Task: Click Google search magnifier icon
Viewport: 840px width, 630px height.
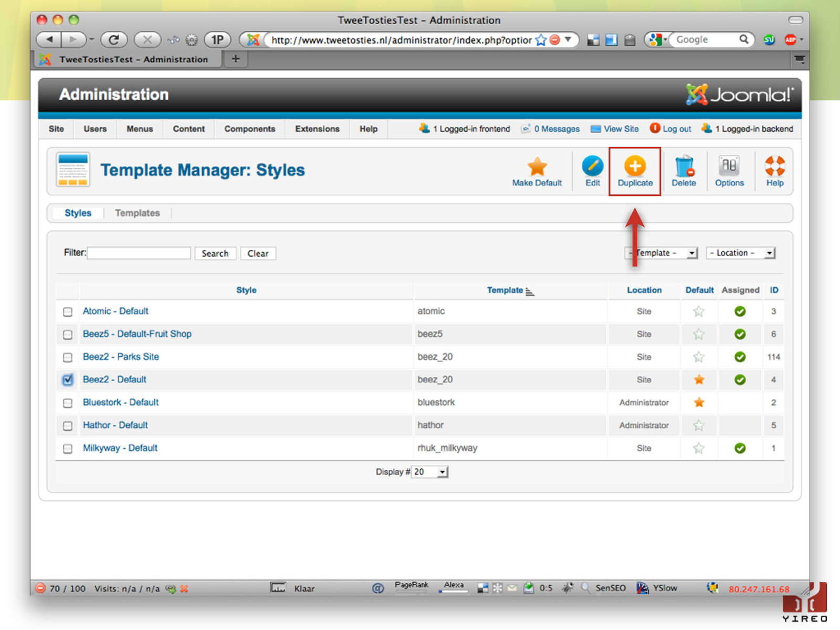Action: [743, 39]
